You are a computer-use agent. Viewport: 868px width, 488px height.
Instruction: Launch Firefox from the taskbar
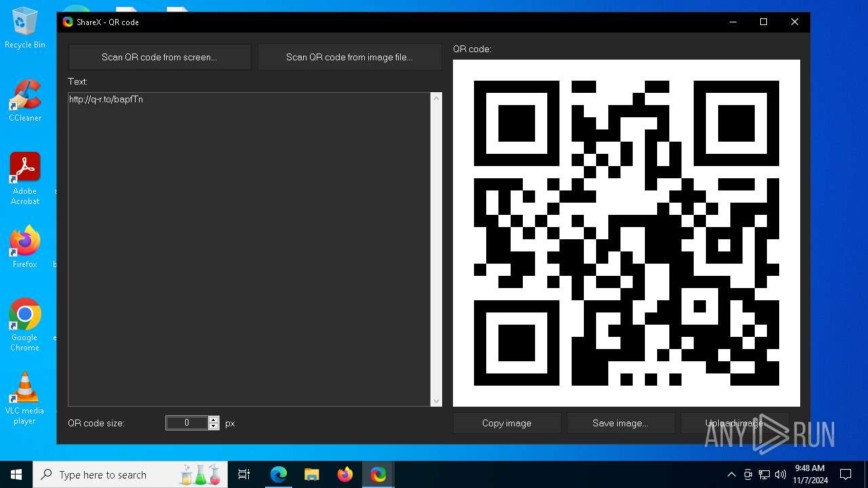[345, 474]
